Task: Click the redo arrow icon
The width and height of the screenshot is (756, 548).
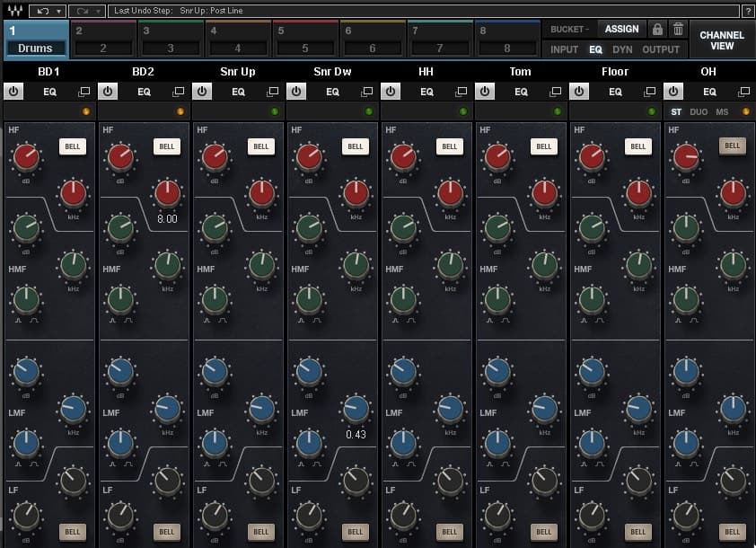Action: [81, 11]
